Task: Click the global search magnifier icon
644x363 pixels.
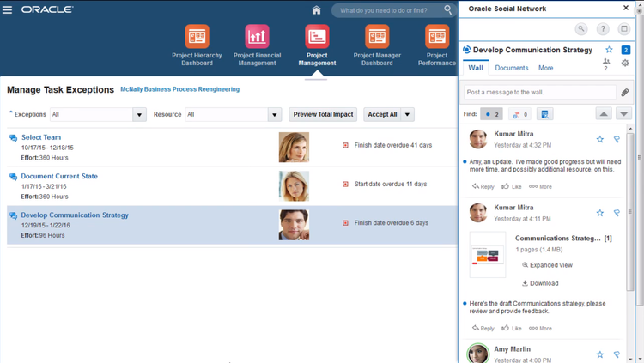Action: 447,9
